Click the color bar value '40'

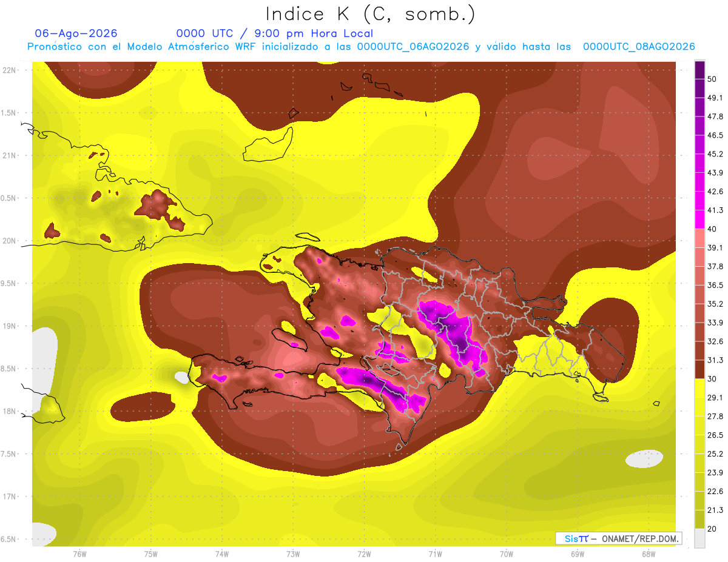(712, 229)
